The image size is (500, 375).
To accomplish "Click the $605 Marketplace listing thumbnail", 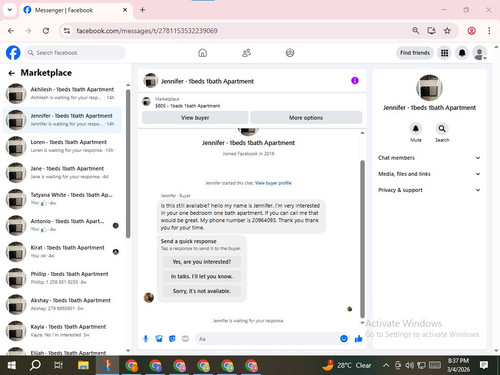I will tap(146, 101).
